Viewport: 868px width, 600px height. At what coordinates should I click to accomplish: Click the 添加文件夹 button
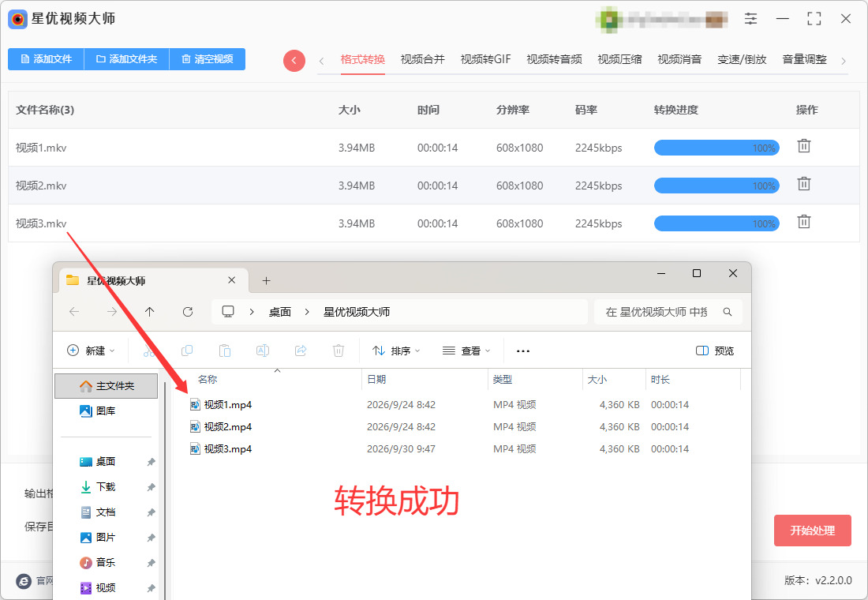[127, 59]
